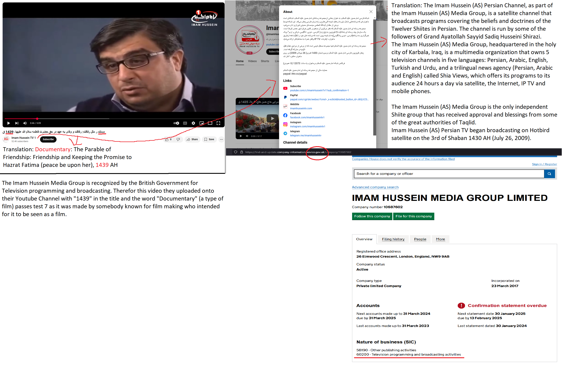Open the PayPal donation link
The image size is (563, 392).
point(329,100)
